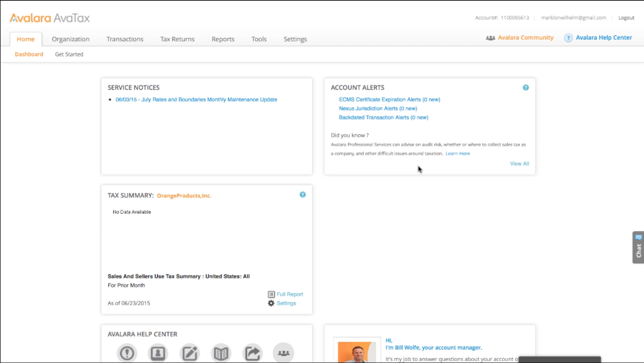Open the Account Alerts help icon

pyautogui.click(x=526, y=87)
